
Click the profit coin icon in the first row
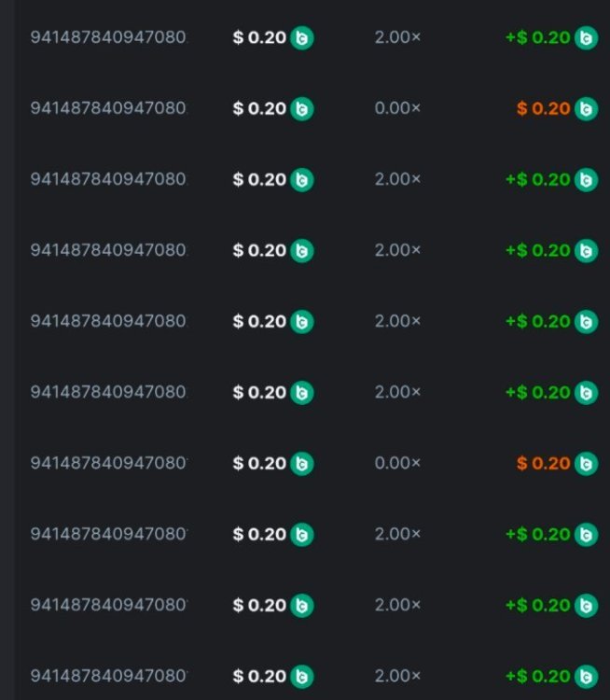click(x=586, y=38)
